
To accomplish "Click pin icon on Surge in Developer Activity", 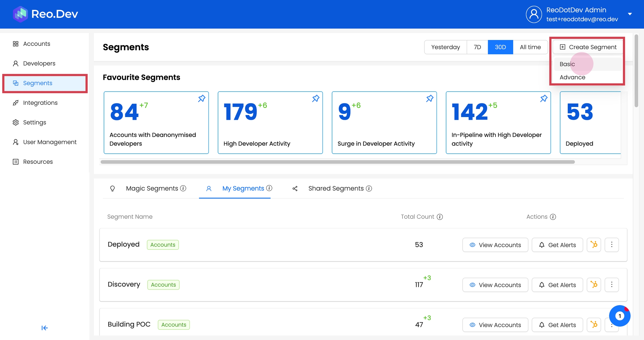I will [430, 99].
